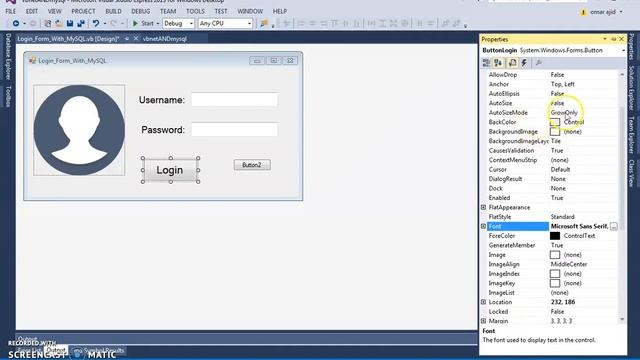Open the DEBUG menu

pos(140,11)
